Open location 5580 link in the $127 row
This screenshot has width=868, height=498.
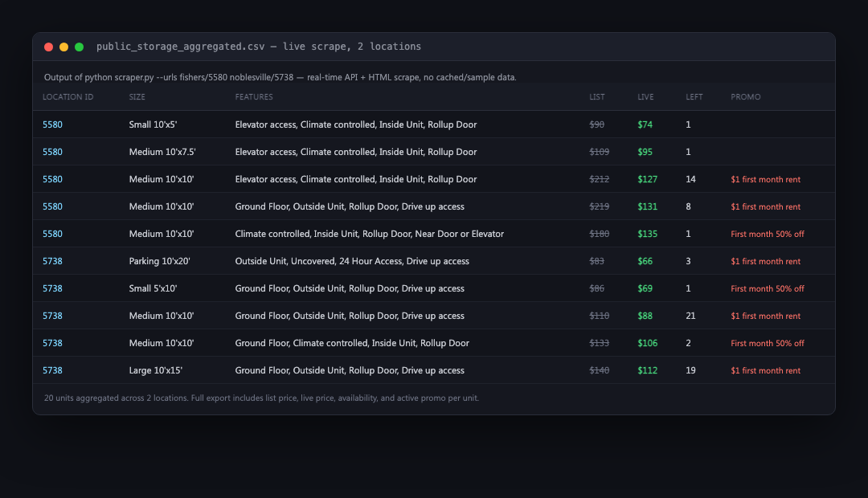click(52, 179)
